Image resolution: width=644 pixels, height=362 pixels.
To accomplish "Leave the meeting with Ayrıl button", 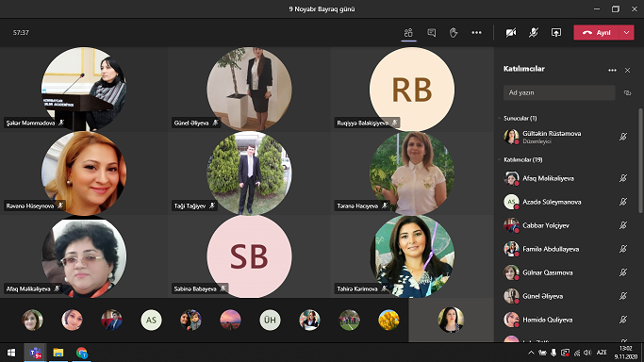I will (x=596, y=32).
